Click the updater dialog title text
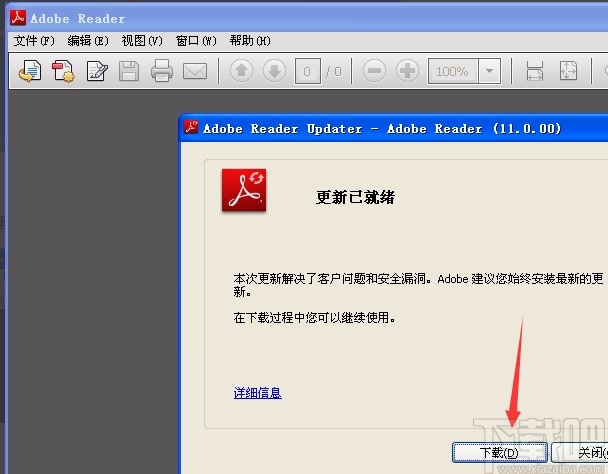 coord(382,128)
